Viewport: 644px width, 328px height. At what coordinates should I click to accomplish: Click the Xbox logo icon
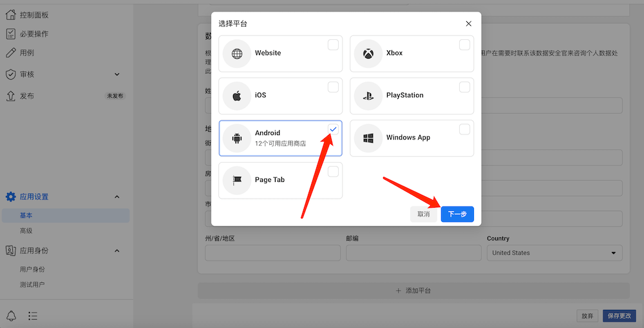pyautogui.click(x=368, y=53)
